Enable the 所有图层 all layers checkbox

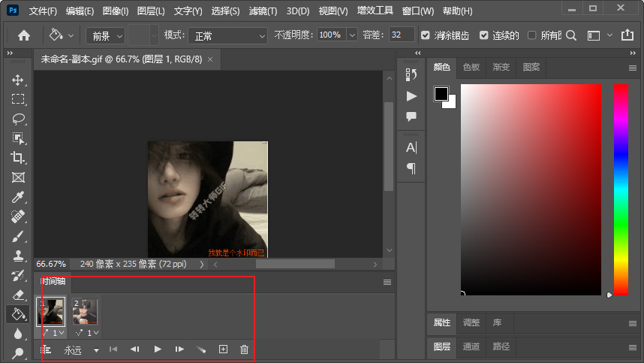point(532,35)
